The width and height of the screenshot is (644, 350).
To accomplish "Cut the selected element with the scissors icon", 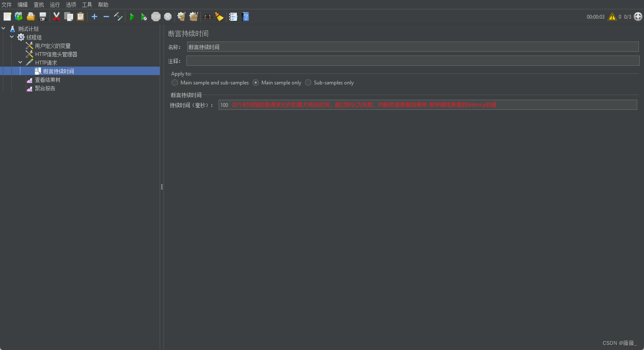I will (56, 17).
